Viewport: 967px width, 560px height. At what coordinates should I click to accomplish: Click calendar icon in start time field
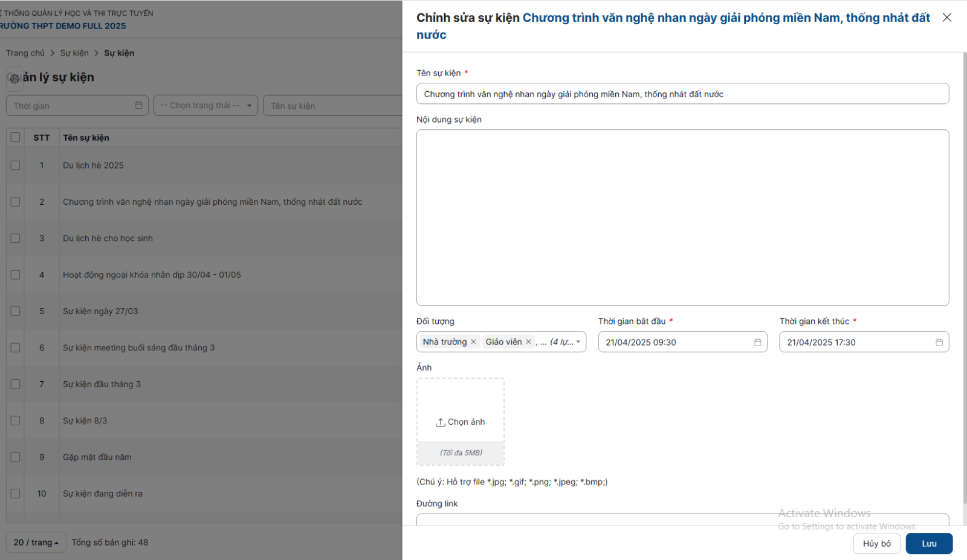[757, 343]
